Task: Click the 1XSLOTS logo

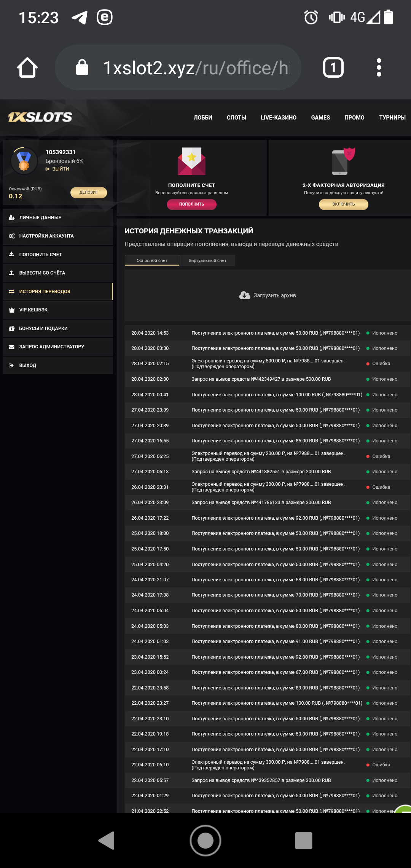Action: pos(40,117)
